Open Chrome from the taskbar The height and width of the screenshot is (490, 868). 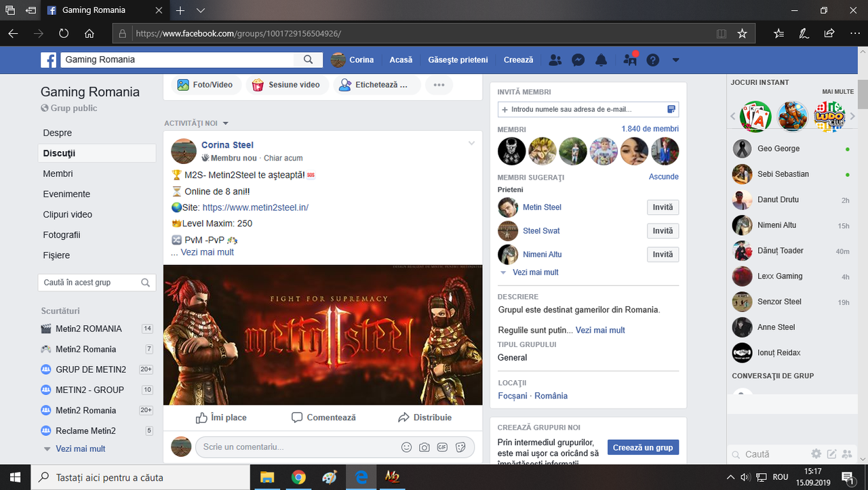tap(298, 477)
